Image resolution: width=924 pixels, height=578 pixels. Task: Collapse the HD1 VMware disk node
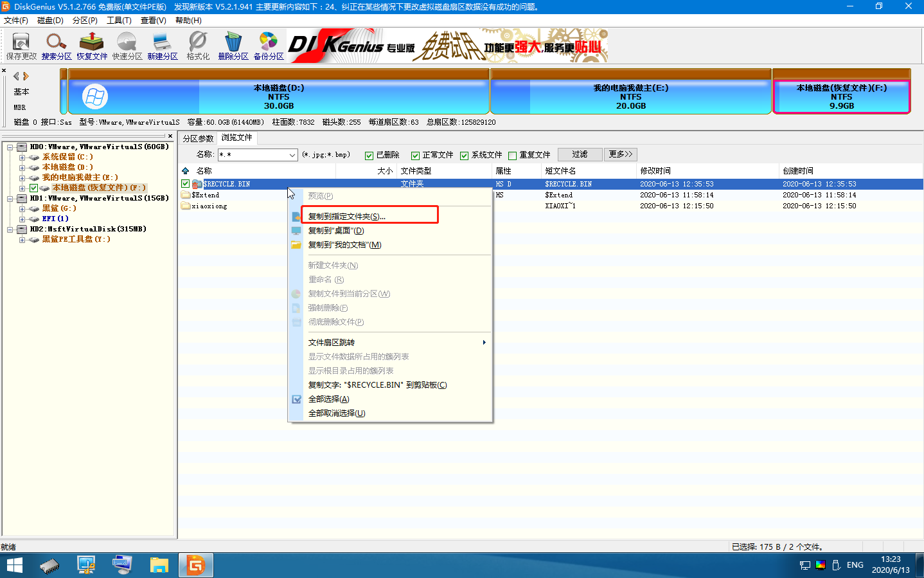click(x=10, y=199)
